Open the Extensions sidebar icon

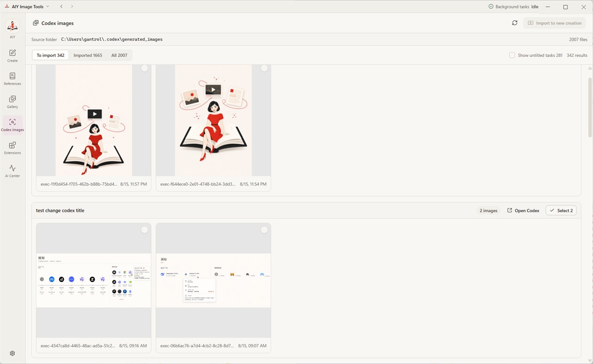pos(12,148)
